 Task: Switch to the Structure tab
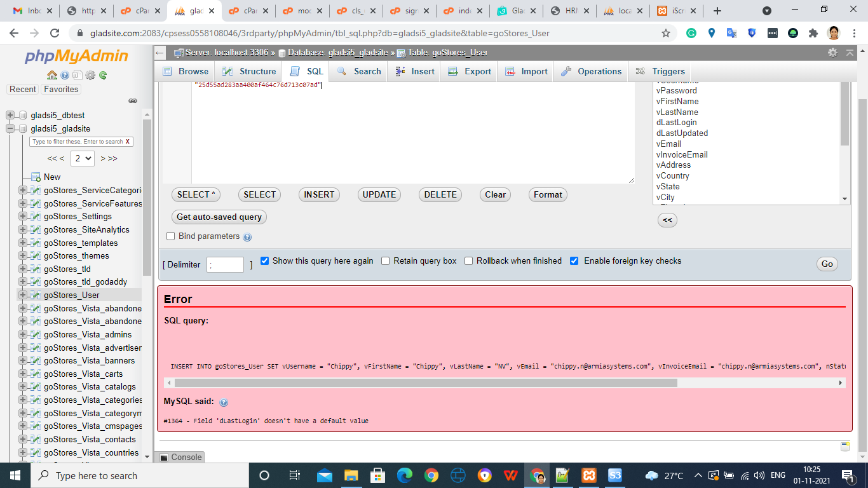coord(249,71)
